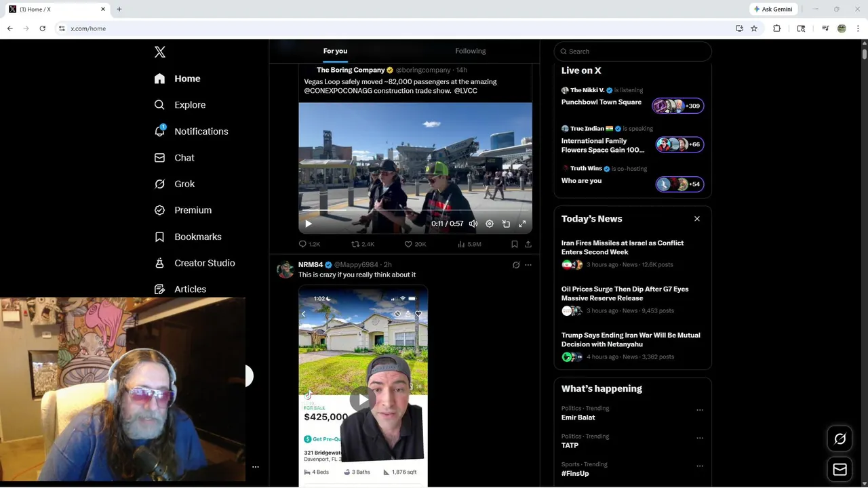Open the floating messages button
Image resolution: width=868 pixels, height=488 pixels.
point(840,470)
